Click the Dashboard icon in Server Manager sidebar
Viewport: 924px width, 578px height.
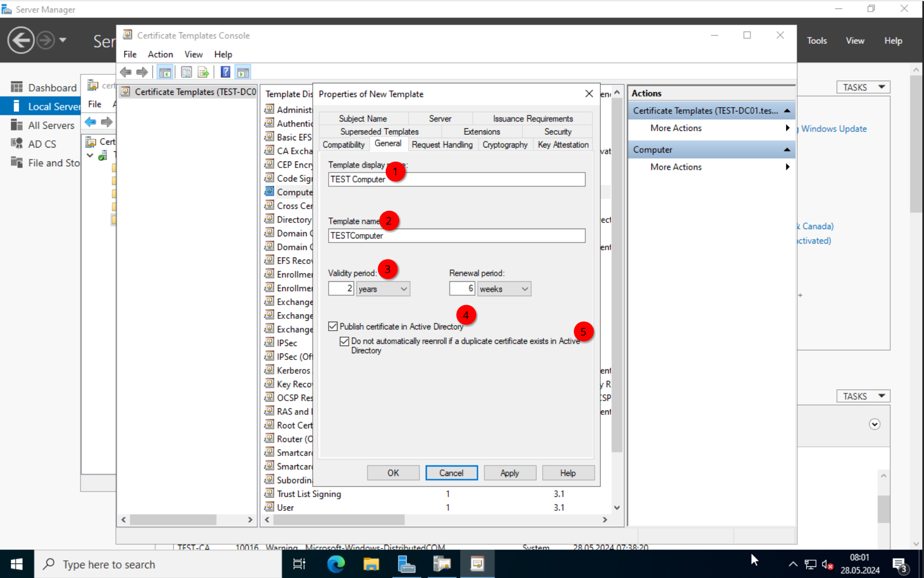pyautogui.click(x=17, y=87)
